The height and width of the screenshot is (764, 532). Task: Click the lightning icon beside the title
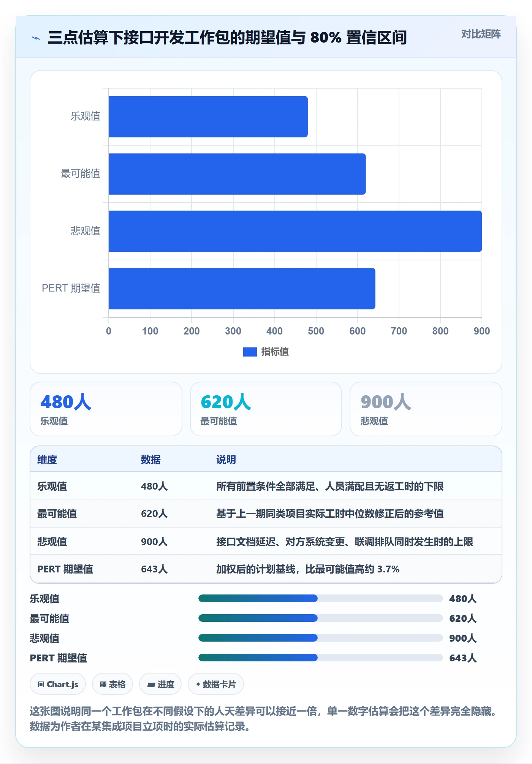pos(36,38)
